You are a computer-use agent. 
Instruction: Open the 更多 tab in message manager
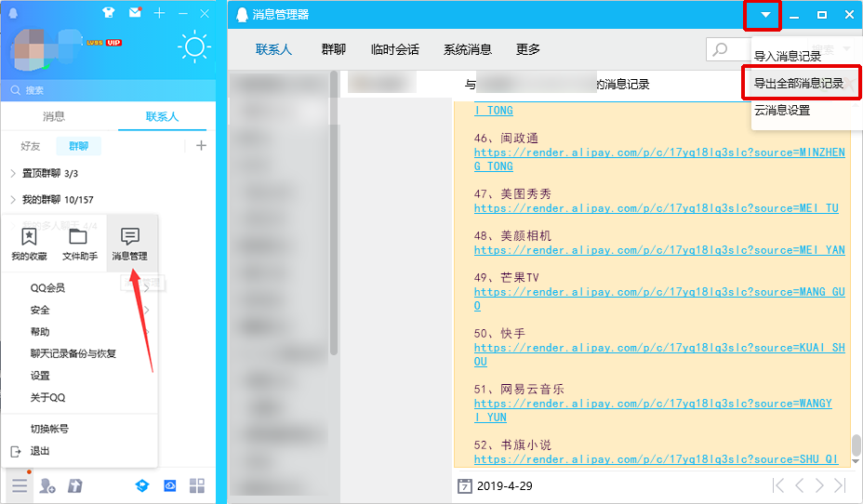coord(528,49)
